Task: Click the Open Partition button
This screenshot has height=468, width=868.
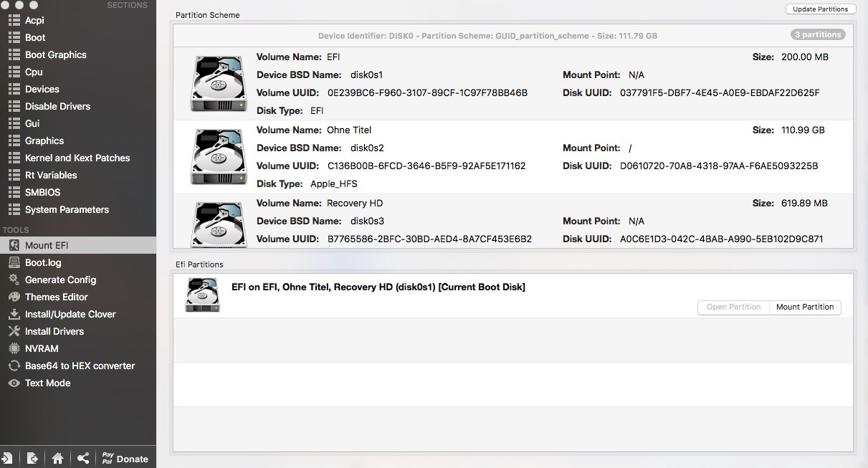Action: (733, 307)
